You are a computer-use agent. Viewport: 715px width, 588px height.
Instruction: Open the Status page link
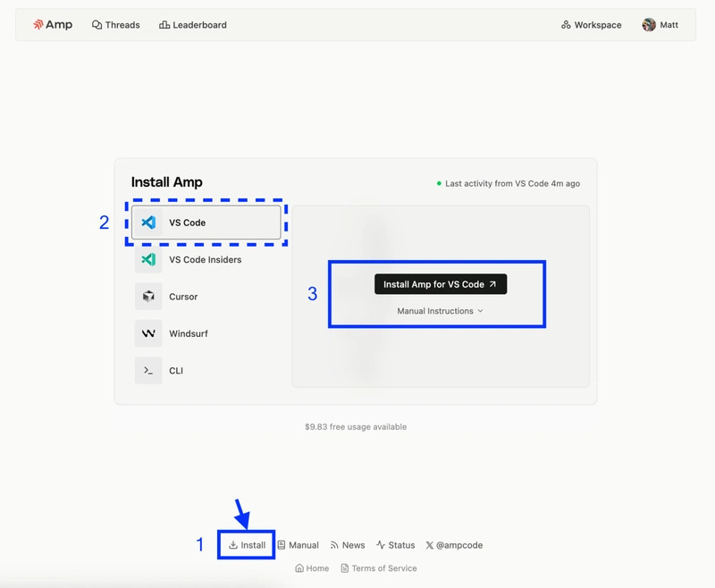coord(395,545)
